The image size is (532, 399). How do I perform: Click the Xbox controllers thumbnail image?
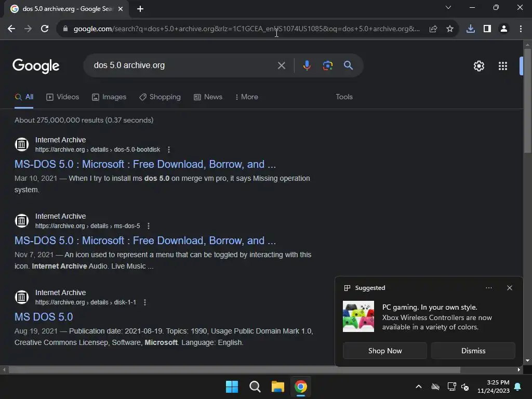point(358,316)
